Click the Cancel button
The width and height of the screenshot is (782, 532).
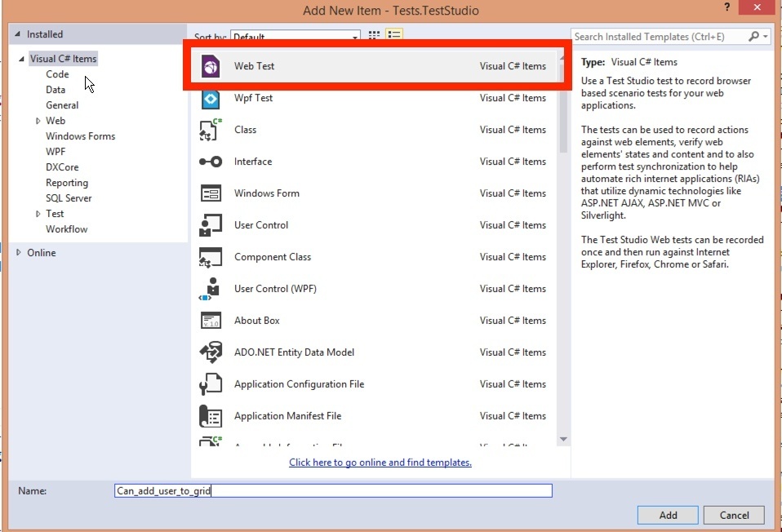734,515
